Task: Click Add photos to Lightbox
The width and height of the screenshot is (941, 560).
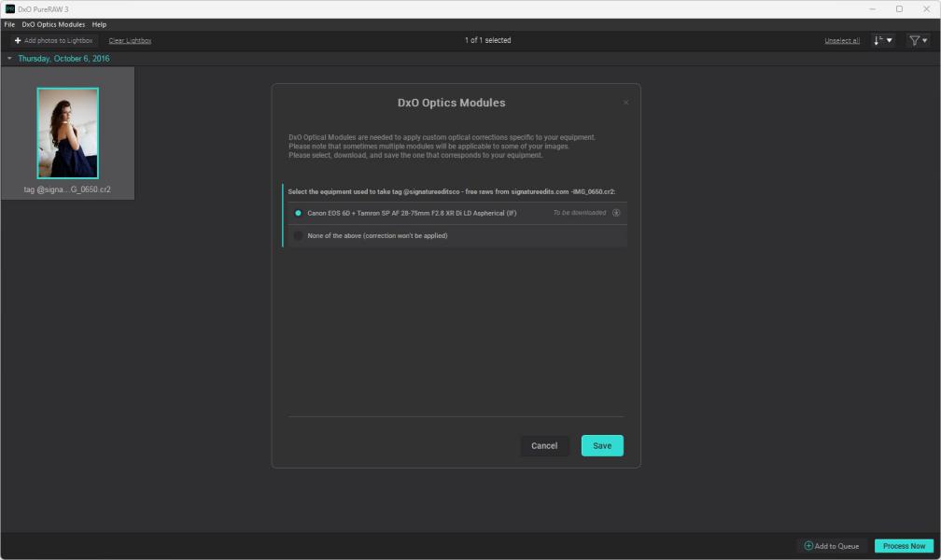Action: (53, 40)
